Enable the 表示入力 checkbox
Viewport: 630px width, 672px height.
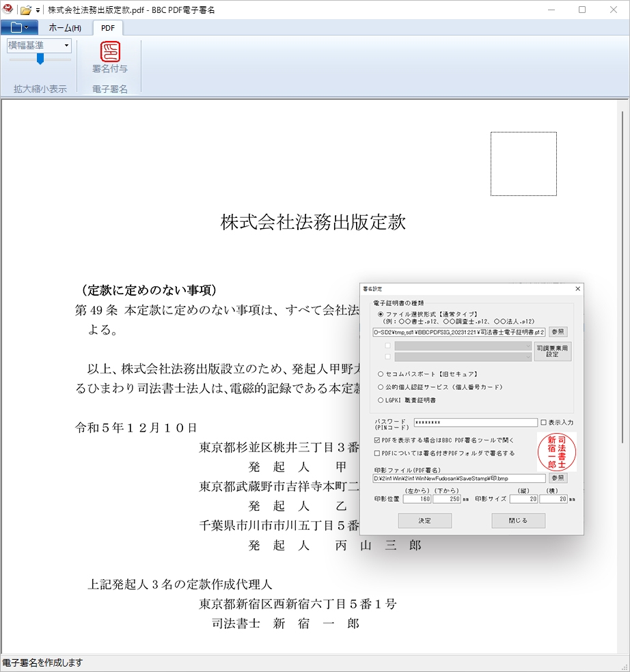[544, 423]
